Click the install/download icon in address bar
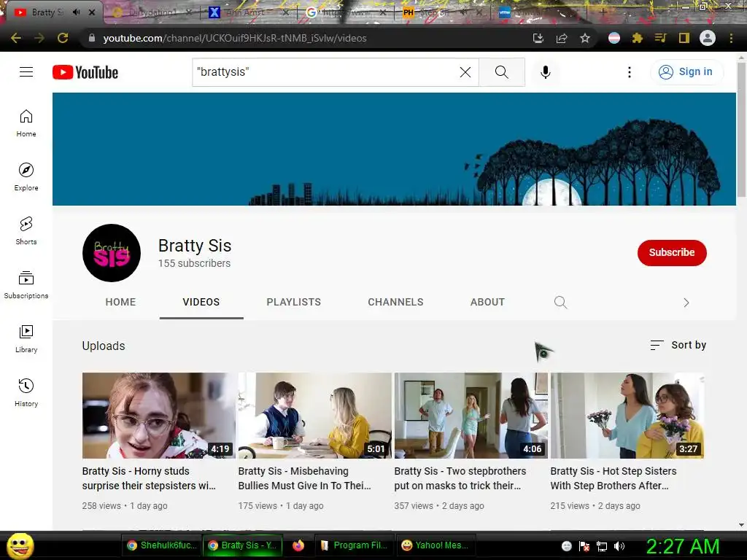 (538, 38)
